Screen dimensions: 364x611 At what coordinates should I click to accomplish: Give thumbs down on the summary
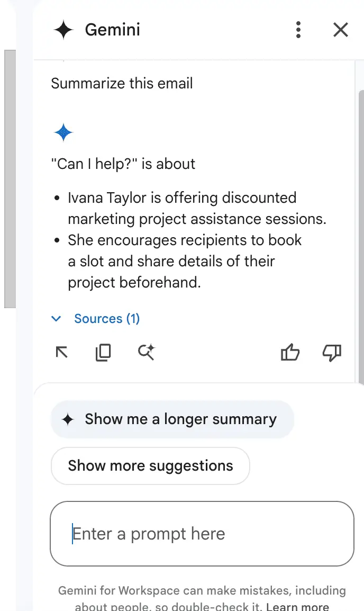click(332, 353)
